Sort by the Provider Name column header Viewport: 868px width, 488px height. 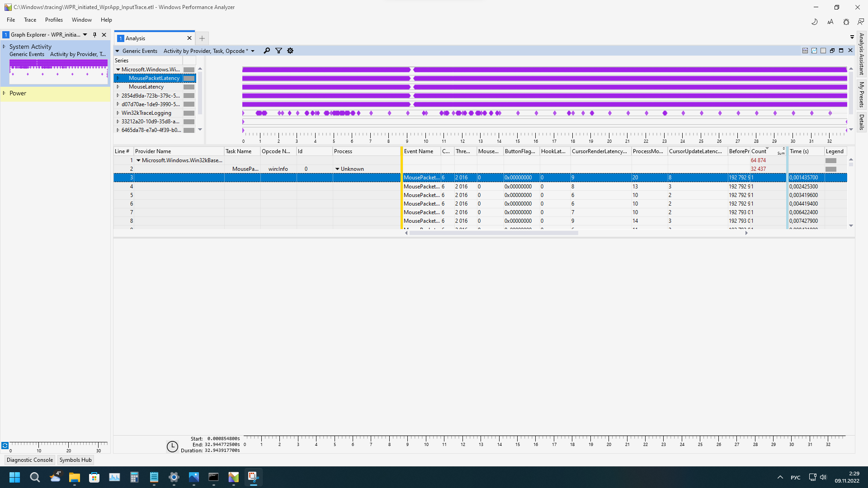pyautogui.click(x=179, y=151)
